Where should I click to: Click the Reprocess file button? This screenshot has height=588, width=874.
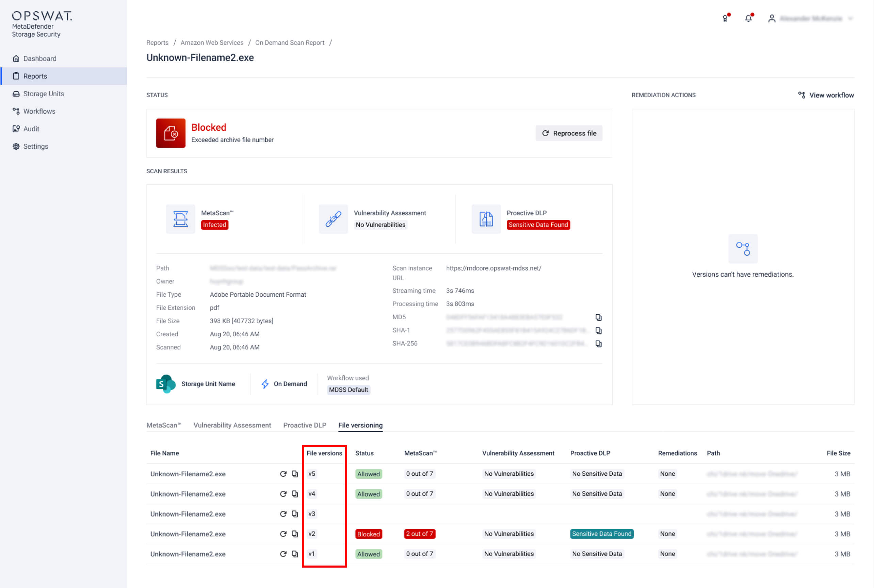tap(569, 133)
